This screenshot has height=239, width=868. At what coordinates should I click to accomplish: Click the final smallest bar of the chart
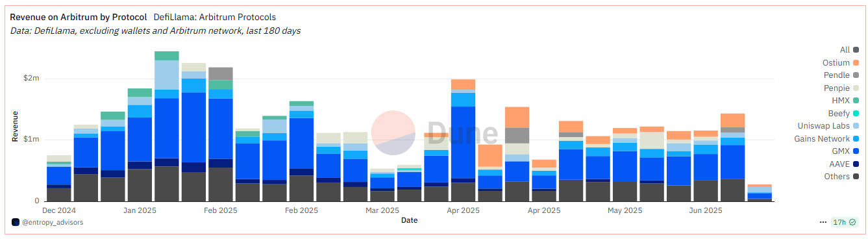coord(760,194)
